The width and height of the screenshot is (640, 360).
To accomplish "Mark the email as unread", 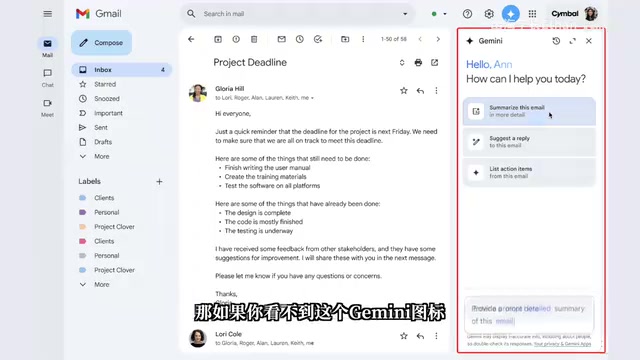I will click(282, 39).
